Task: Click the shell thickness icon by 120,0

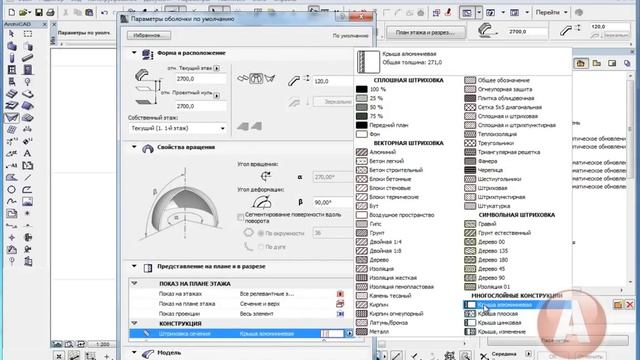Action: [x=294, y=81]
